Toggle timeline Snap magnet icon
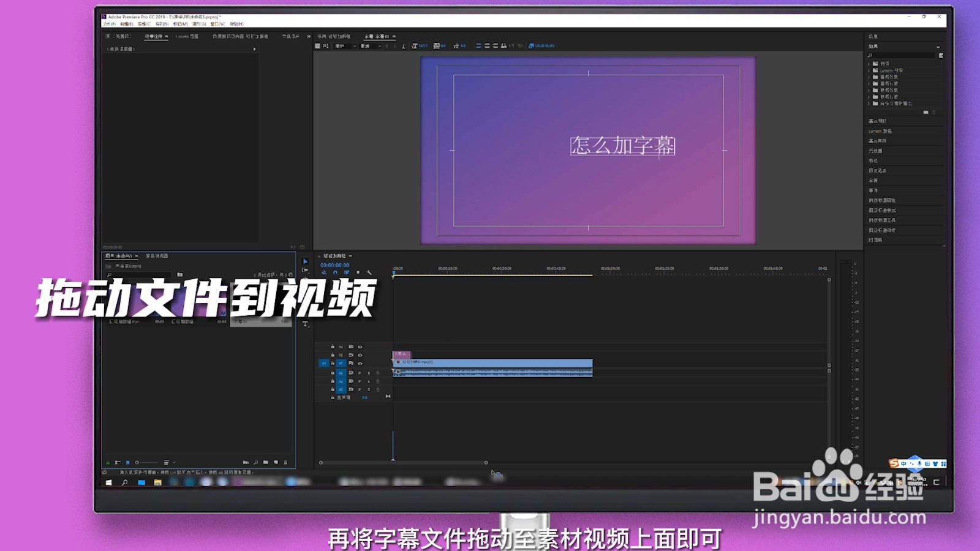Image resolution: width=980 pixels, height=551 pixels. [335, 272]
